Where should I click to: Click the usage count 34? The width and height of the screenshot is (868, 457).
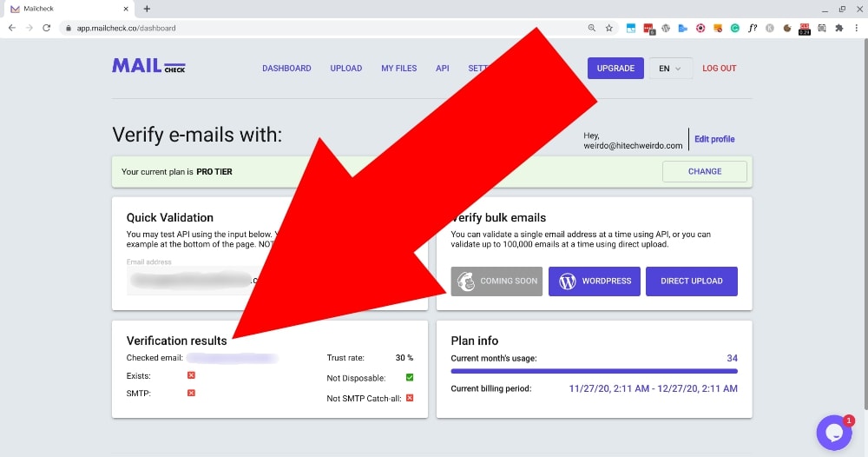point(732,359)
